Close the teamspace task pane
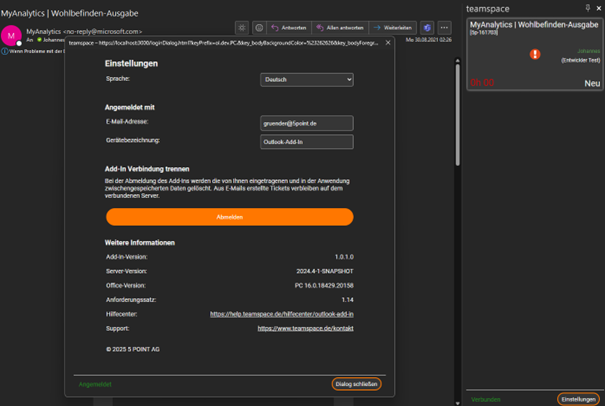Viewport: 605px width, 406px height. (598, 8)
